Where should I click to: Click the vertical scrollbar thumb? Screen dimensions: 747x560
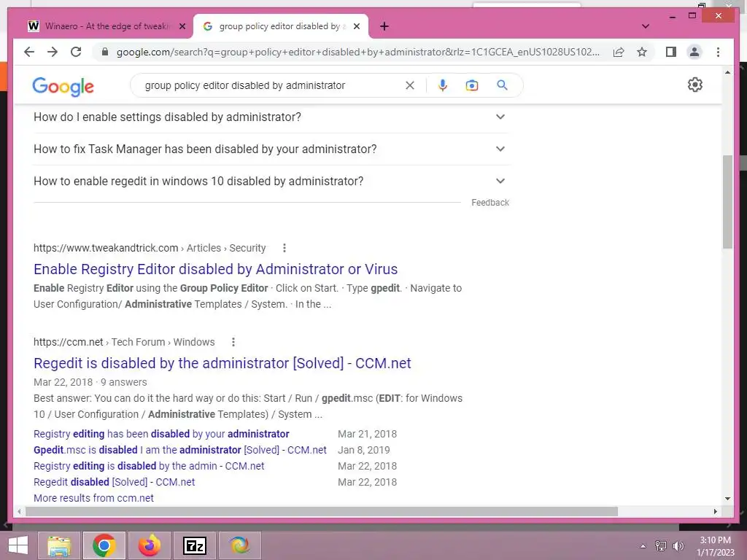click(x=727, y=202)
